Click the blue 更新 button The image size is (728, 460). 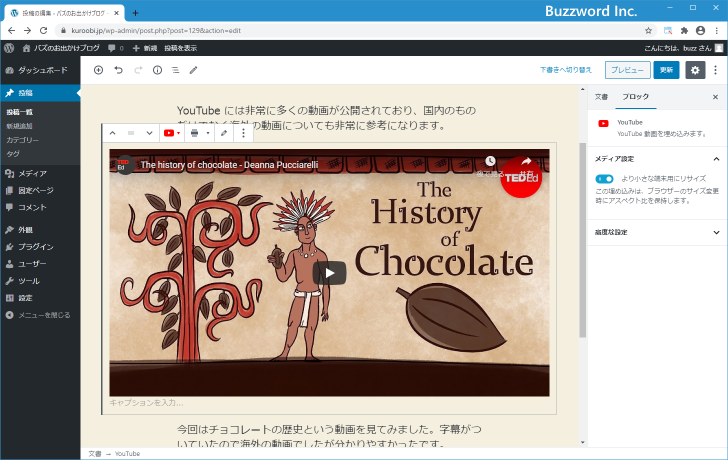(x=666, y=70)
